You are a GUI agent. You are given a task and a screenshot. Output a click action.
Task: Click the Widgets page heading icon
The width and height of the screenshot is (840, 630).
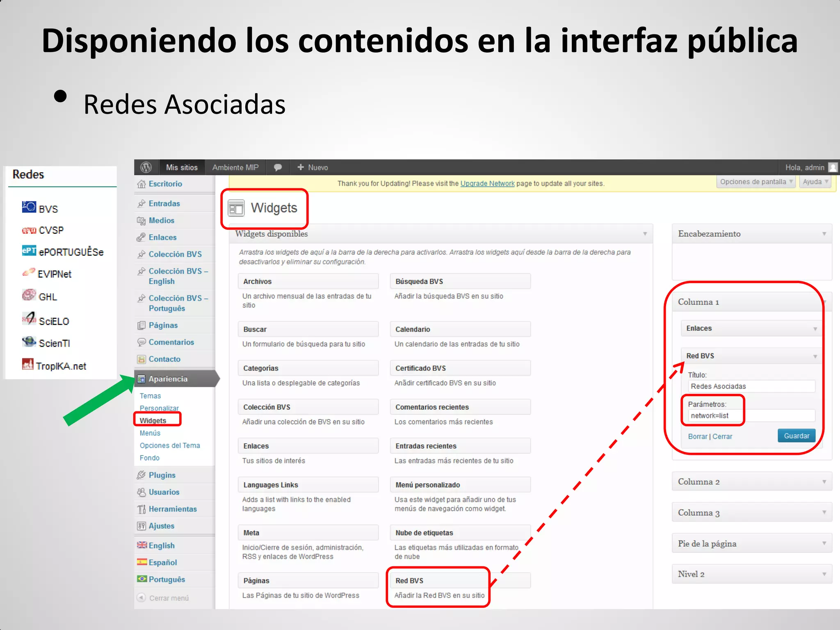[236, 208]
